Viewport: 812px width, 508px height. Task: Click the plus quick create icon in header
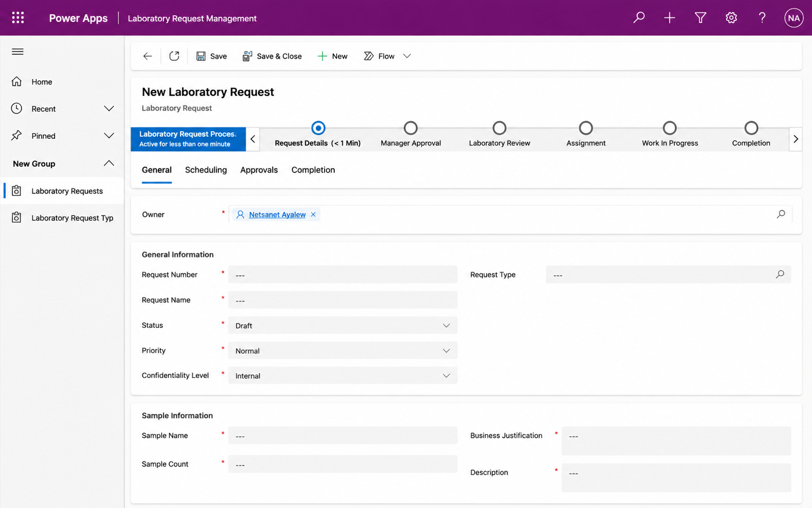pyautogui.click(x=670, y=18)
